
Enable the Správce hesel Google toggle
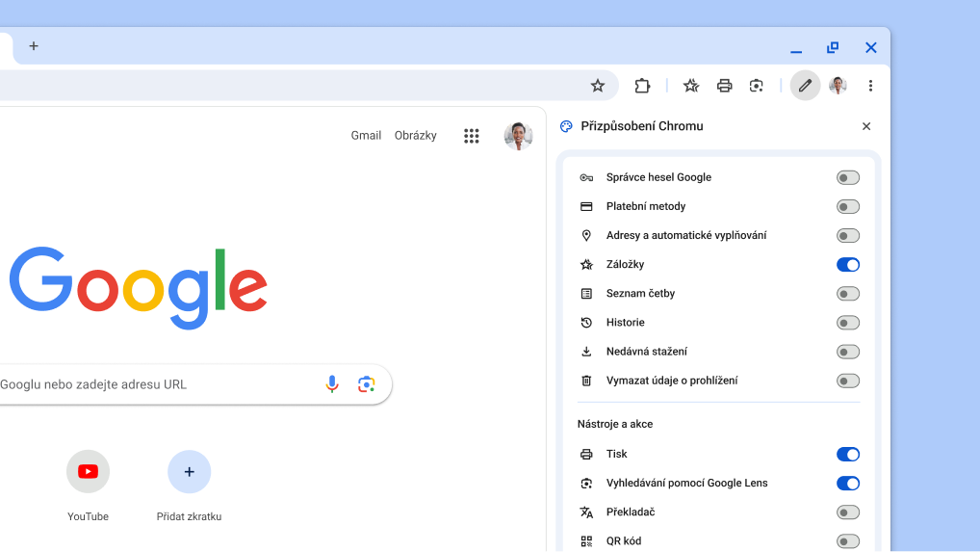[x=847, y=178]
